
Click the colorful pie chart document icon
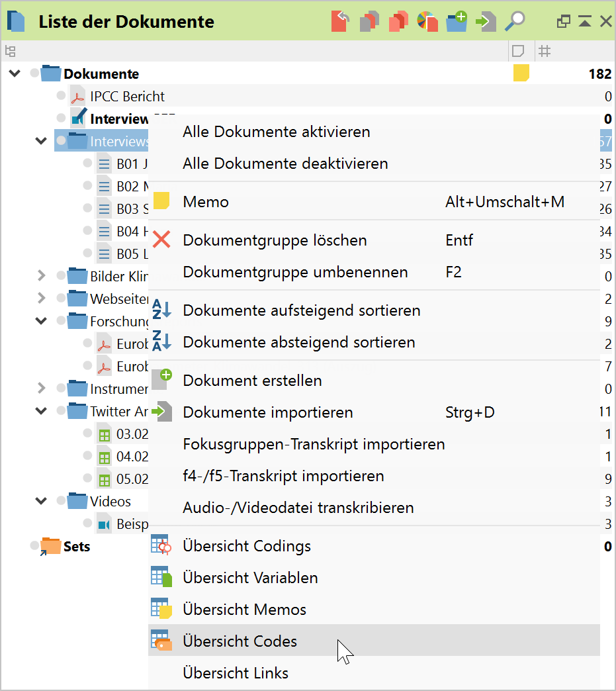(427, 22)
